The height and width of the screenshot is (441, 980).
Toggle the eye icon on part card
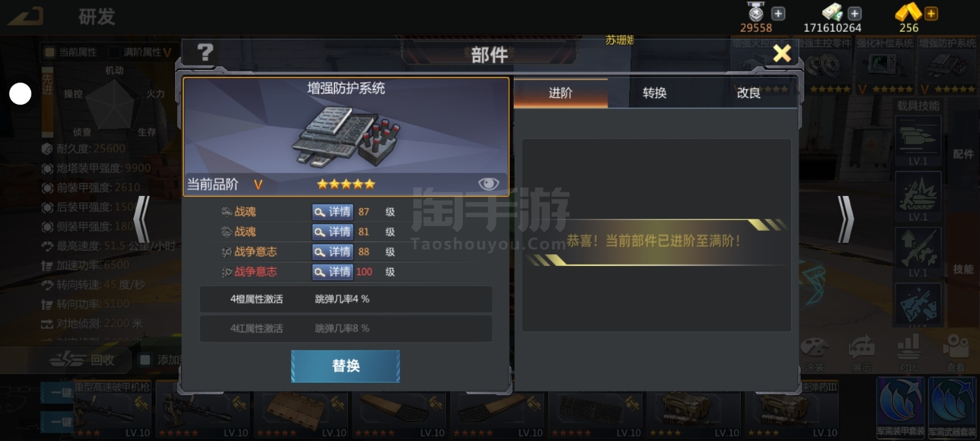(x=488, y=184)
